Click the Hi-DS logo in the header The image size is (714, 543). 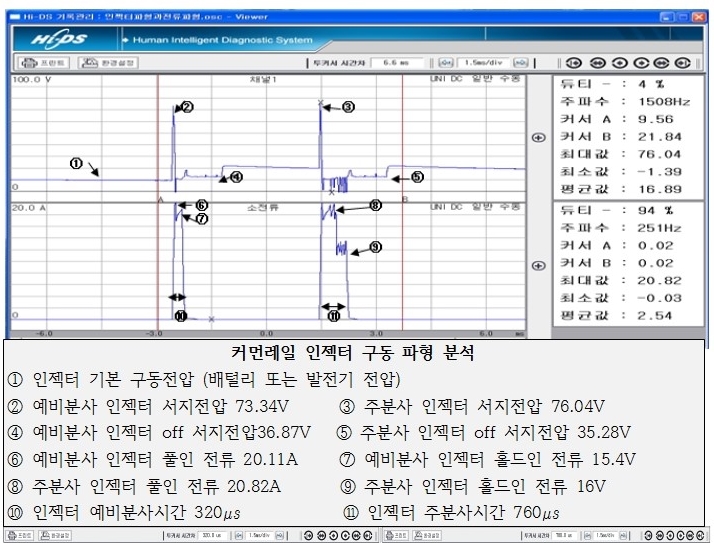click(x=59, y=40)
